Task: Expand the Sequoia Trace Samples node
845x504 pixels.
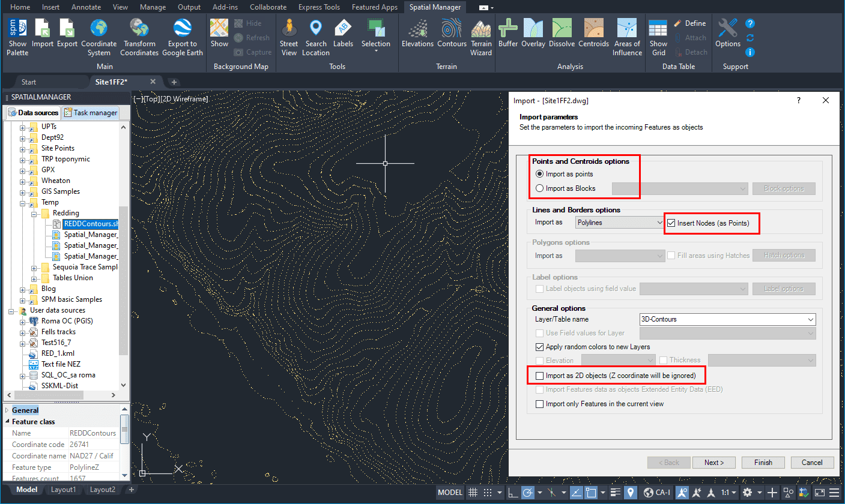Action: pos(34,267)
